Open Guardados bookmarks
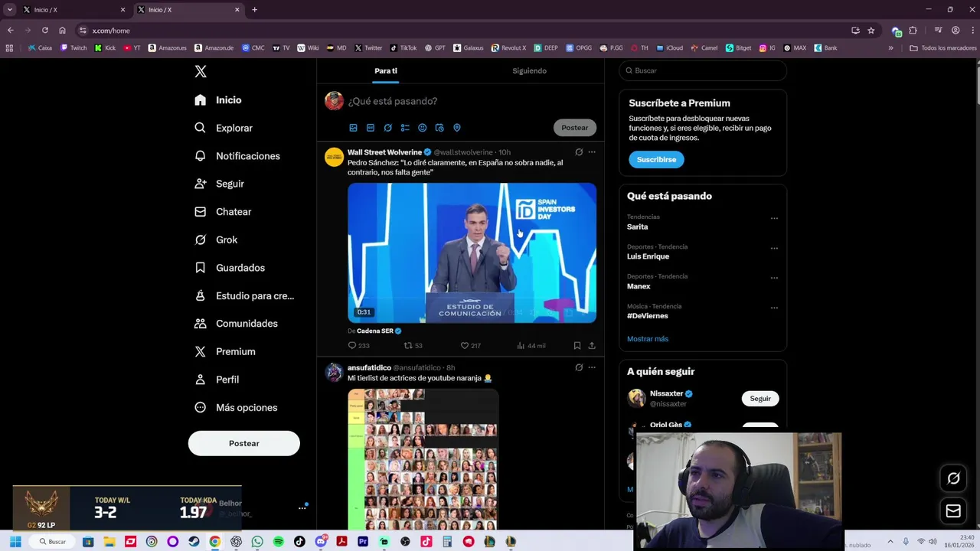Screen dimensions: 980x551 click(x=230, y=268)
